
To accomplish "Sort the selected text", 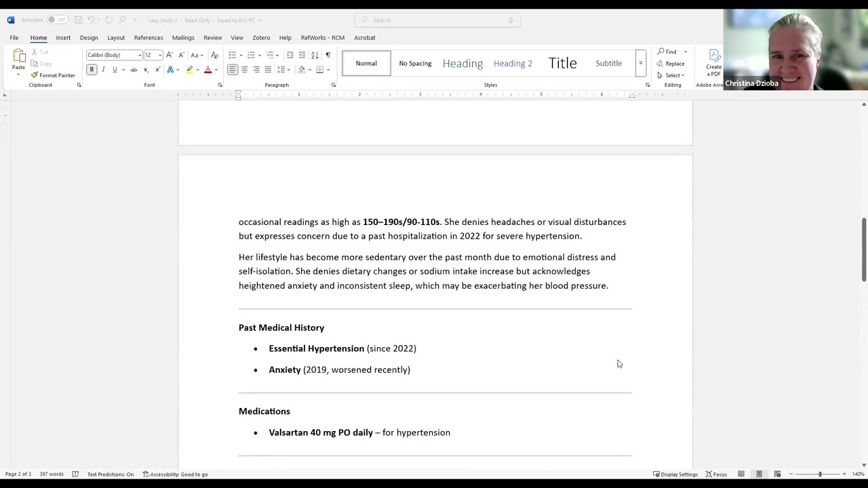I will (315, 55).
